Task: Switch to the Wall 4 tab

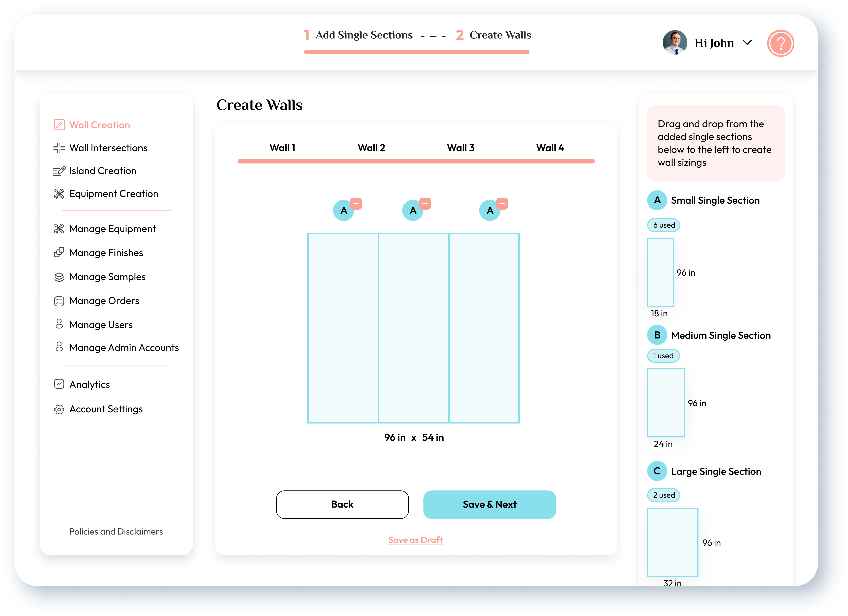Action: coord(550,148)
